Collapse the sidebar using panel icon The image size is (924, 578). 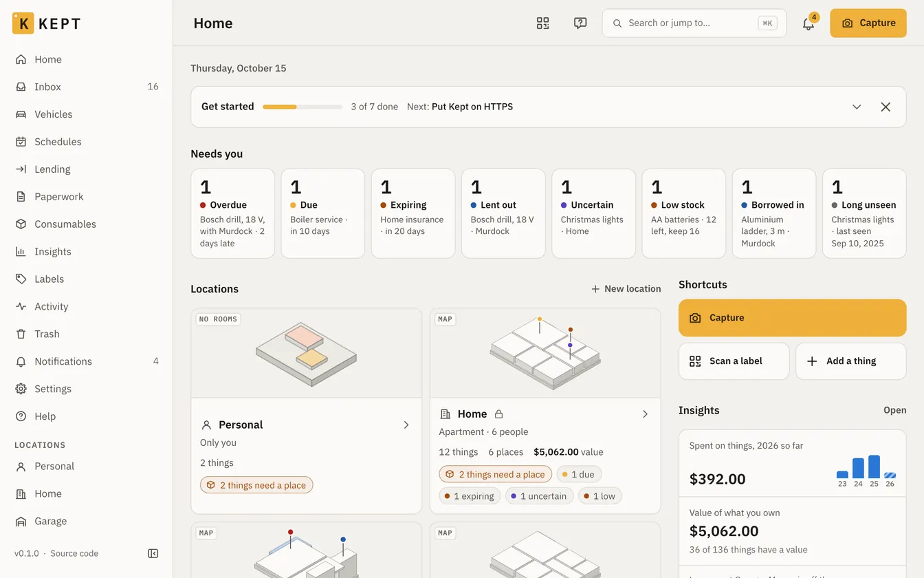pos(153,553)
